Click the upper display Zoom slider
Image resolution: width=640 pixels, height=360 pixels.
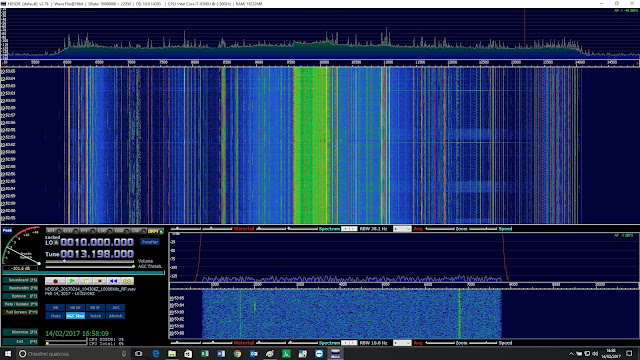440,229
